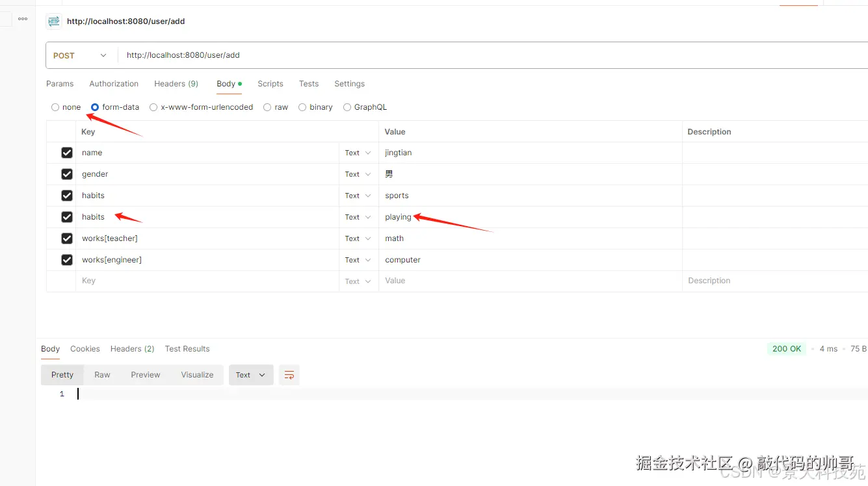Switch to the Tests tab
The image size is (868, 486).
pos(309,84)
